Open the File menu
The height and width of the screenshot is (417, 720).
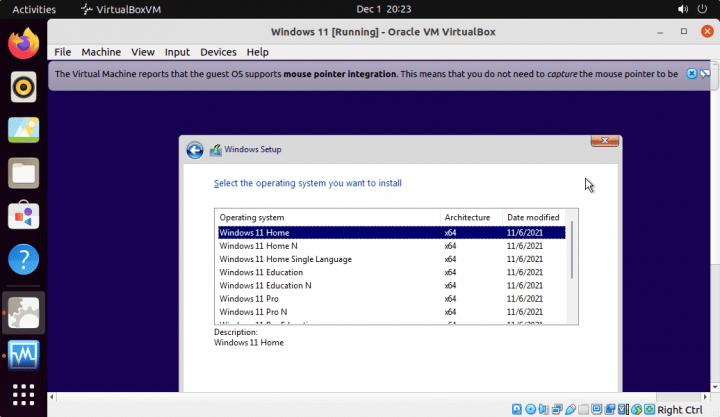click(62, 52)
